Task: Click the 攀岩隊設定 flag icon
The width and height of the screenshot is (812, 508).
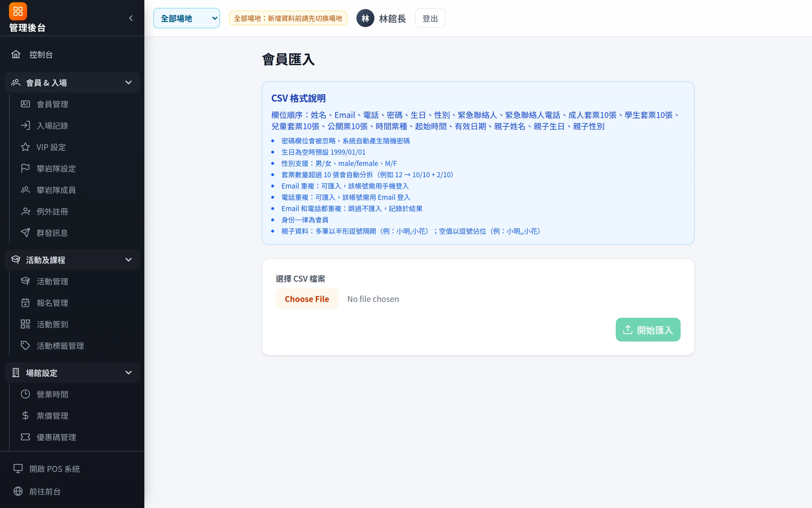Action: click(x=25, y=168)
